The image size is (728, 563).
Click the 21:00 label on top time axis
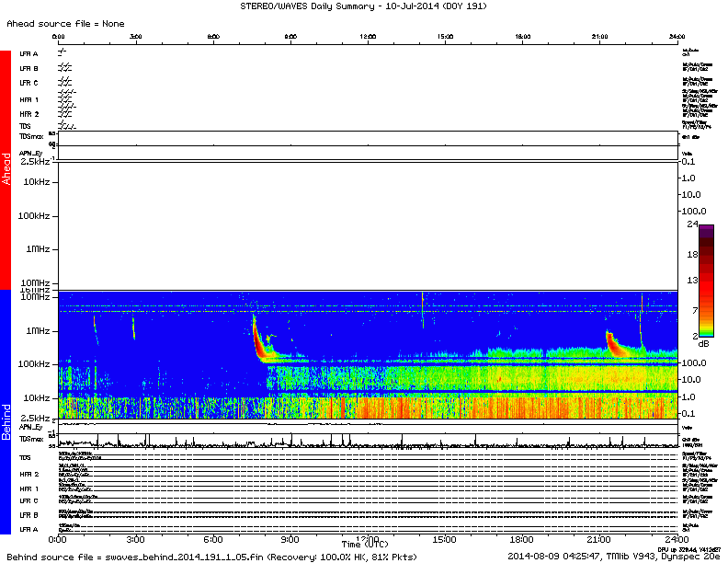[x=600, y=37]
